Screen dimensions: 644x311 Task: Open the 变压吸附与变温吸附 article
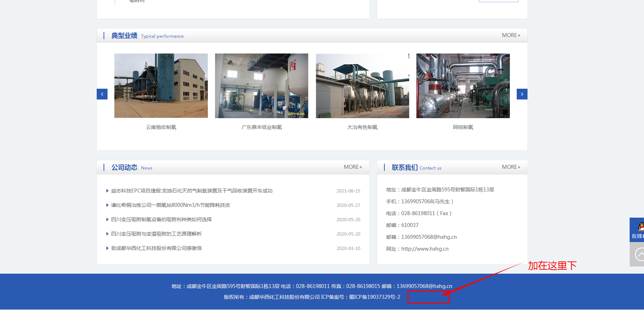click(x=156, y=234)
